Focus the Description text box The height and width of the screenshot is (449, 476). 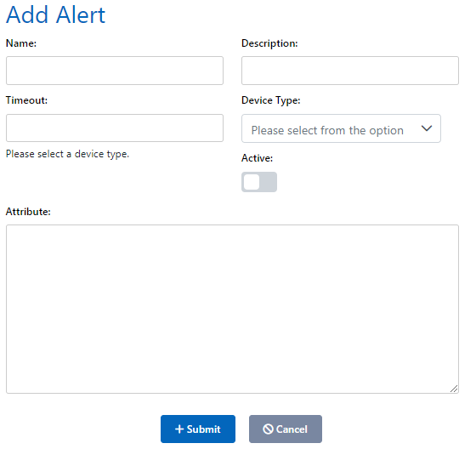point(349,71)
